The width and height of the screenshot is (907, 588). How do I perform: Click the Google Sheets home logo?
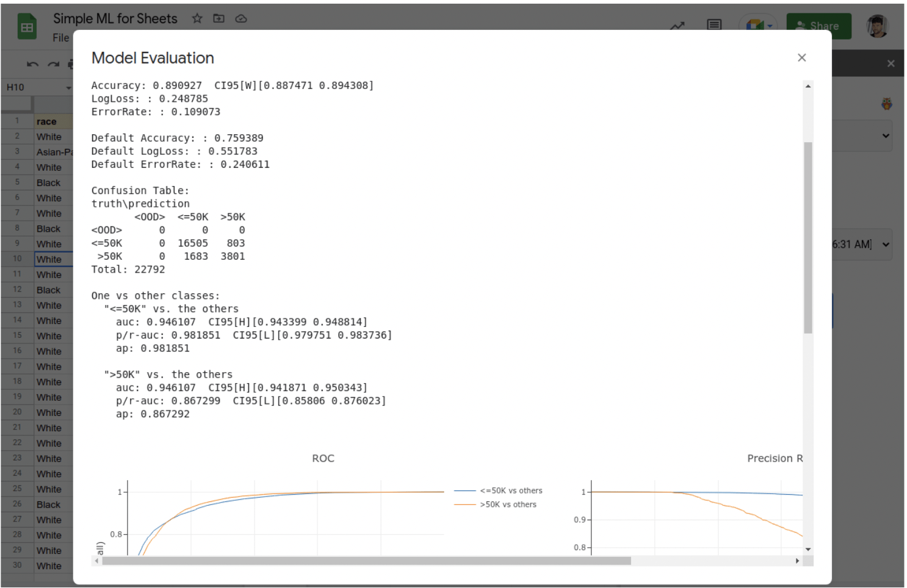click(x=27, y=27)
